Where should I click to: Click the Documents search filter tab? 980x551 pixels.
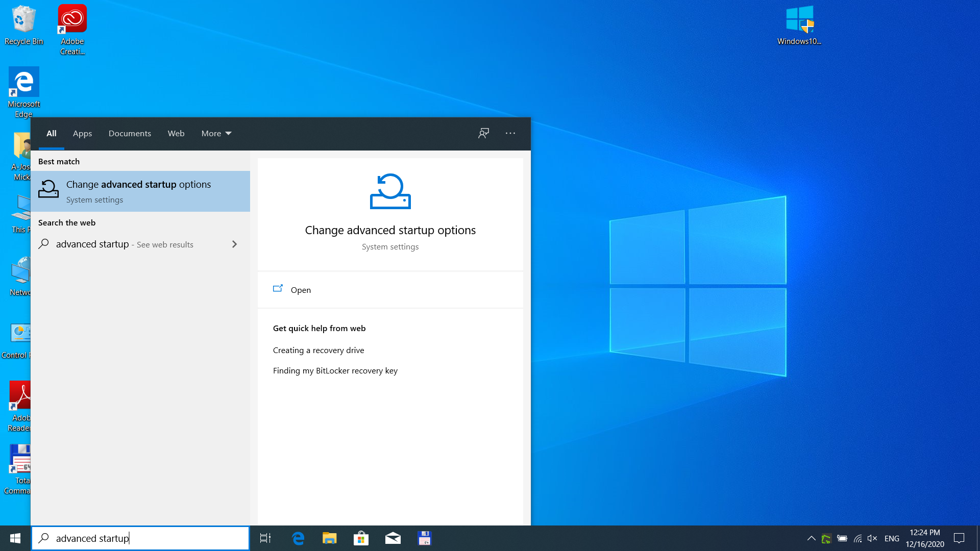129,133
